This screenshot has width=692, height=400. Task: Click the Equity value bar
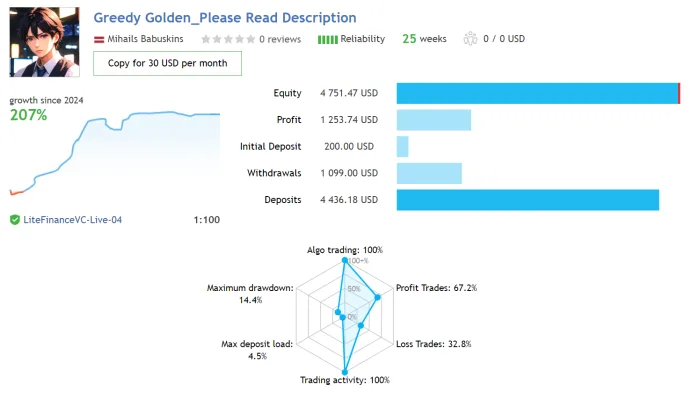(538, 93)
